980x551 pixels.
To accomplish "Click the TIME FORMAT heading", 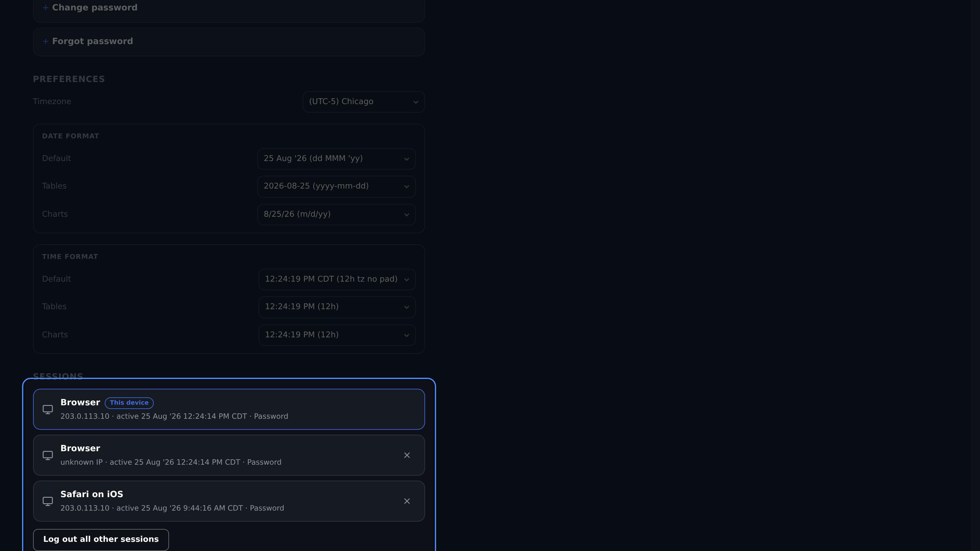I will 70,257.
